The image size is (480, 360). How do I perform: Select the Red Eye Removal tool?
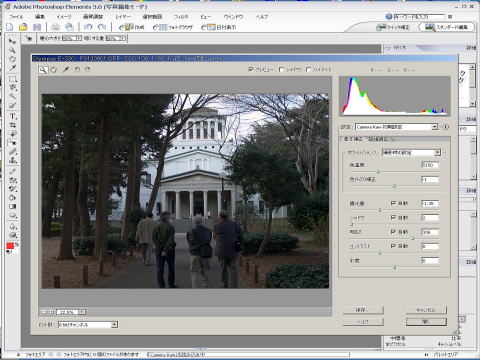(x=12, y=143)
